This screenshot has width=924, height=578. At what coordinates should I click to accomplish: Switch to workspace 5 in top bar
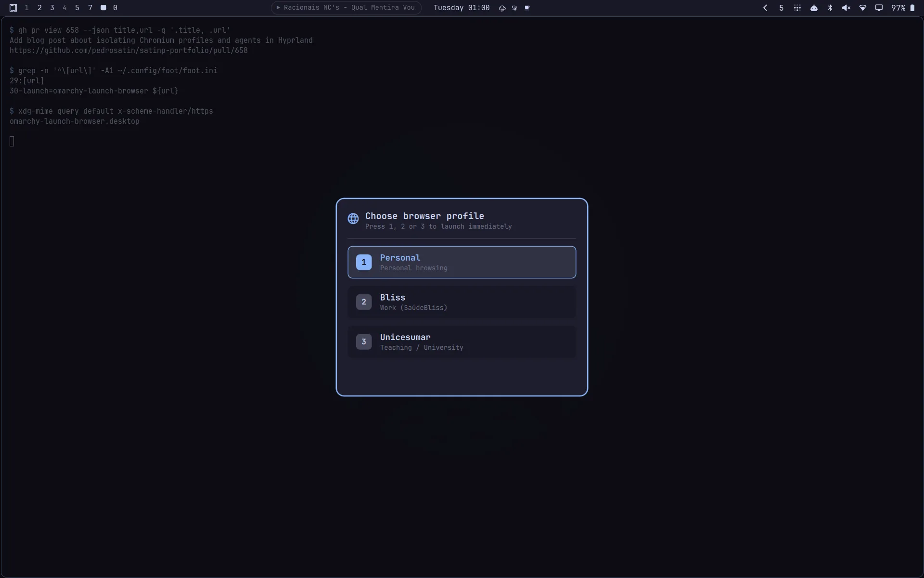[x=77, y=8]
